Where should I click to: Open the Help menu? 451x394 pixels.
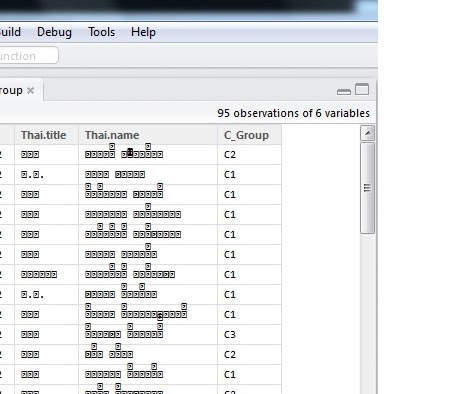pyautogui.click(x=143, y=32)
